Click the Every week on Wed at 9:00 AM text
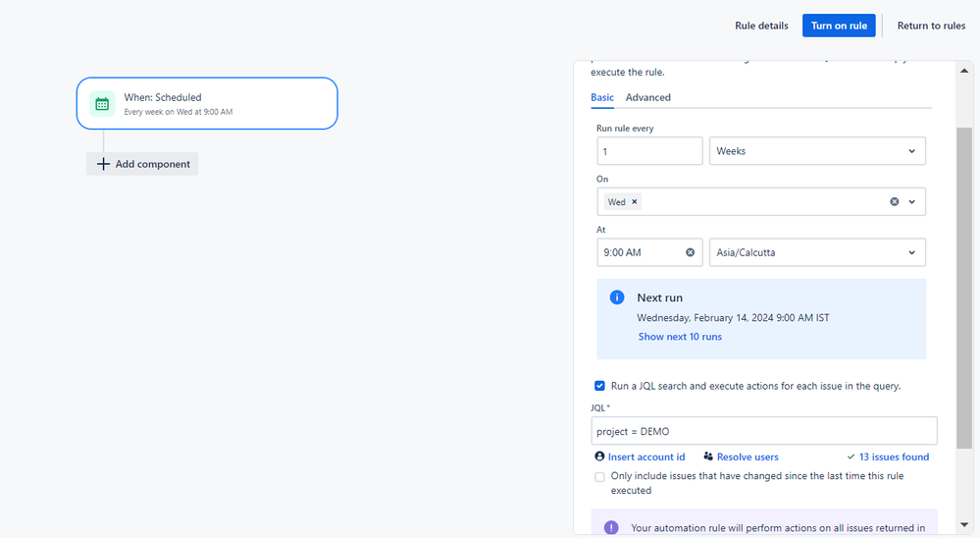Image resolution: width=980 pixels, height=538 pixels. 179,112
